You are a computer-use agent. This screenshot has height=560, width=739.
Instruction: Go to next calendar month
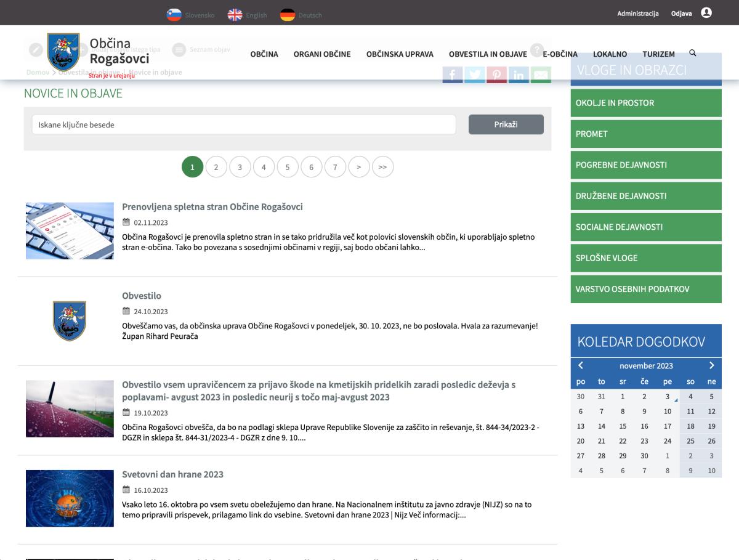click(711, 365)
